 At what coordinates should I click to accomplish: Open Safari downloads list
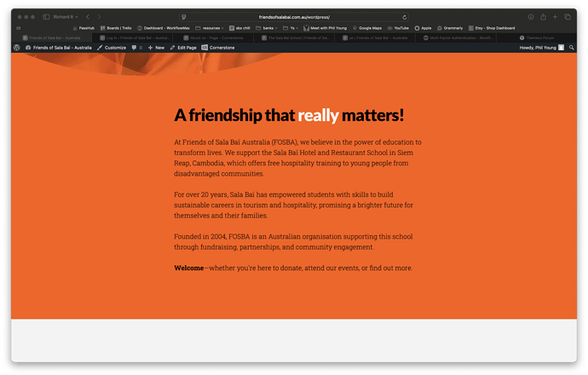click(x=531, y=17)
